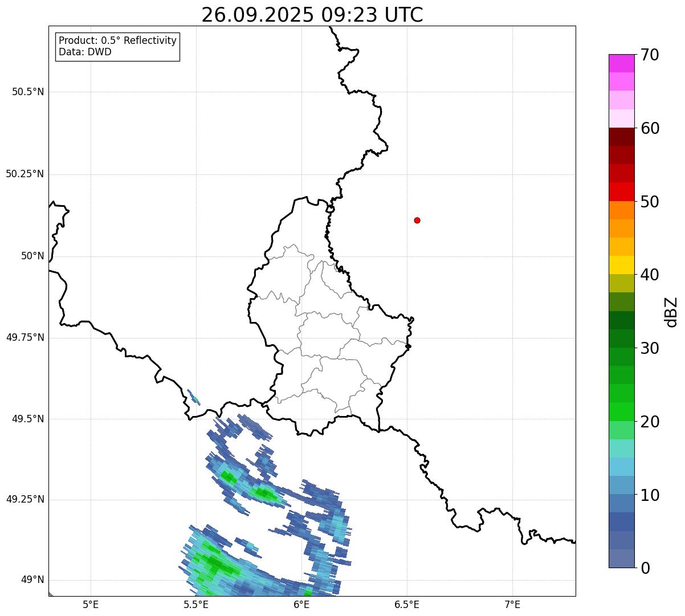The image size is (685, 616).
Task: Pick the bright red colorbar swatch just above 50
Action: pos(621,192)
